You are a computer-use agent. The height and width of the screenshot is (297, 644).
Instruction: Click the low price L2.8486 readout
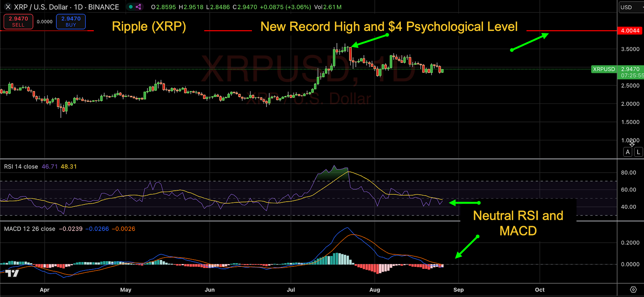(218, 7)
